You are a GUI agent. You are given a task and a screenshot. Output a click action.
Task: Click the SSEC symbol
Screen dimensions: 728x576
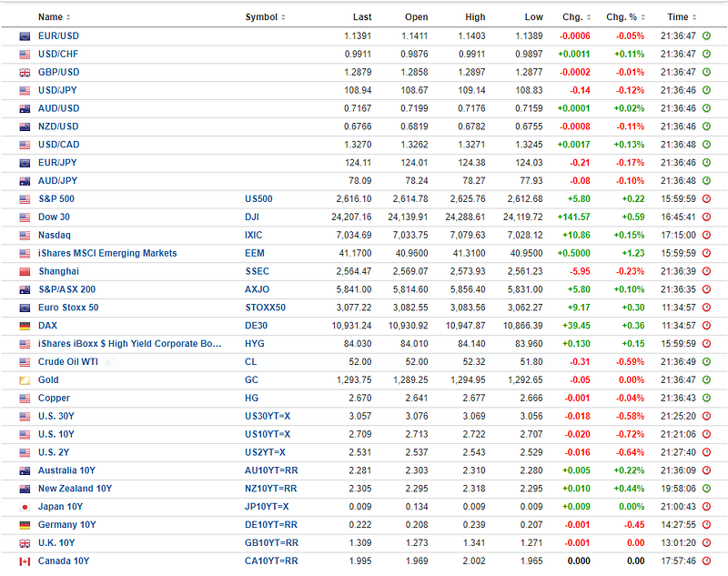pyautogui.click(x=258, y=271)
